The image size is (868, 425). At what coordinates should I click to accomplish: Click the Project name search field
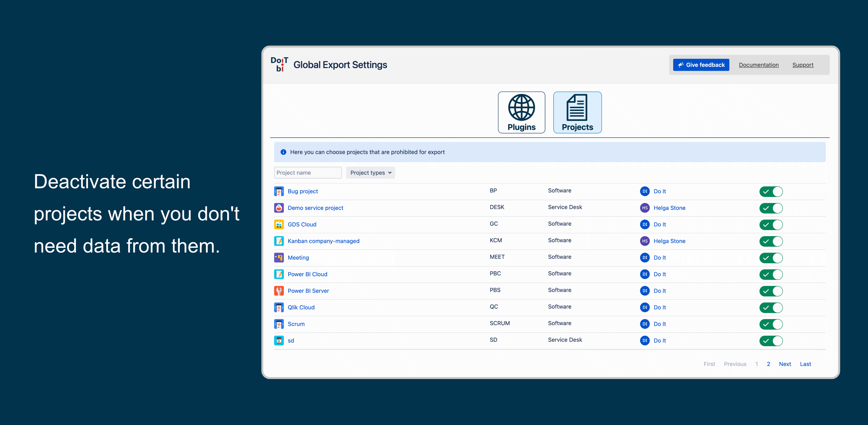tap(308, 173)
